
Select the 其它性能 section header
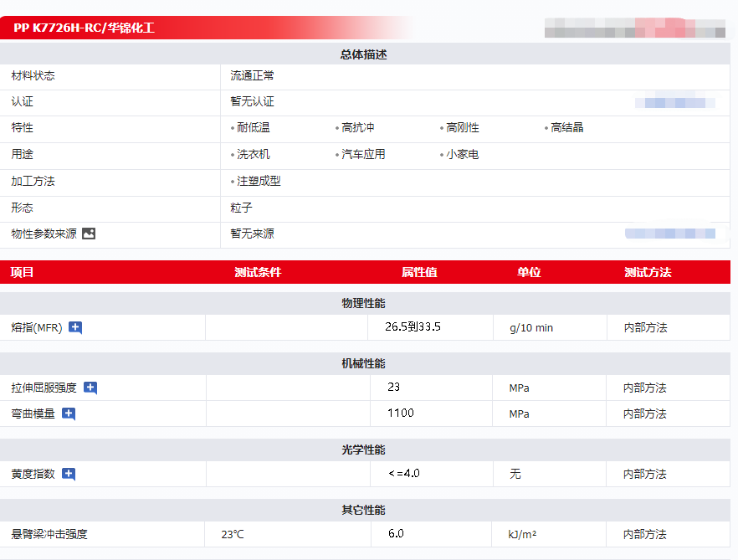point(363,510)
